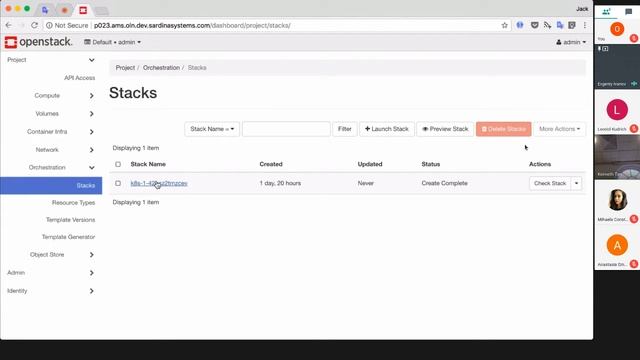Click the Check Stack button
640x360 pixels.
(x=550, y=183)
